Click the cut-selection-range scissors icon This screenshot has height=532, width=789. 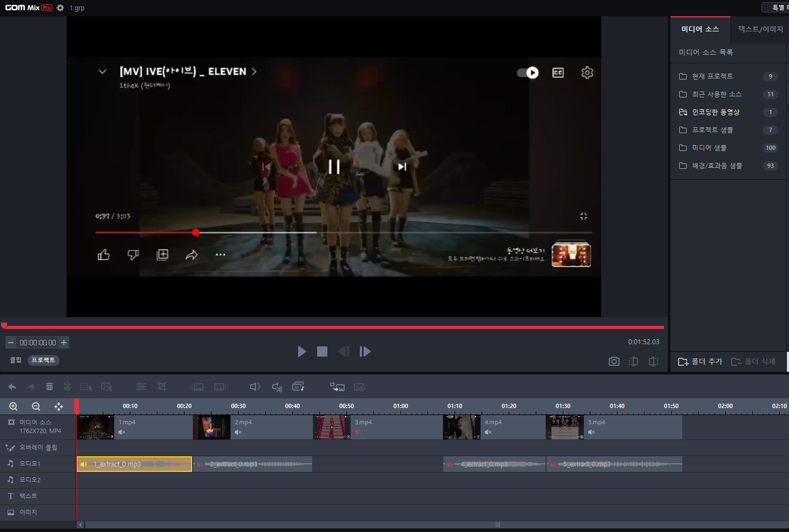click(107, 387)
